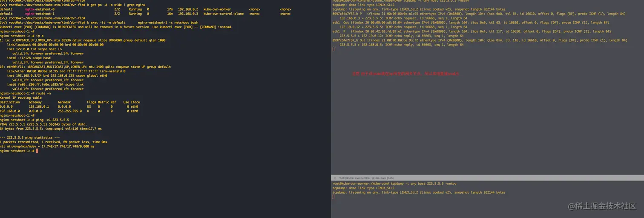
Task: Click the cursor in the kube-ovn-worker pane
Action: coord(333,197)
